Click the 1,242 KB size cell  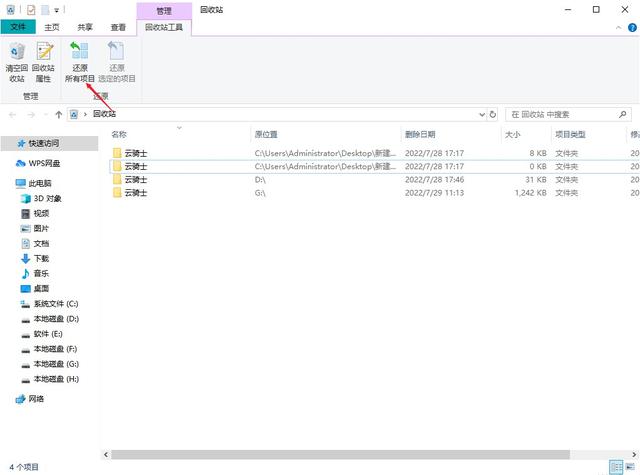coord(531,193)
